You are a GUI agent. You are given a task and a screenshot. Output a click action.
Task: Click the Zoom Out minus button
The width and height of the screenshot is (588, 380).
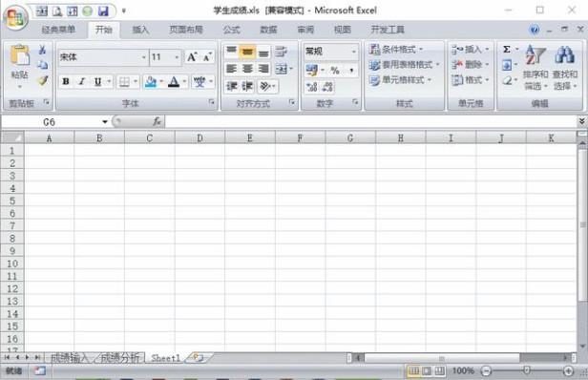[x=486, y=371]
